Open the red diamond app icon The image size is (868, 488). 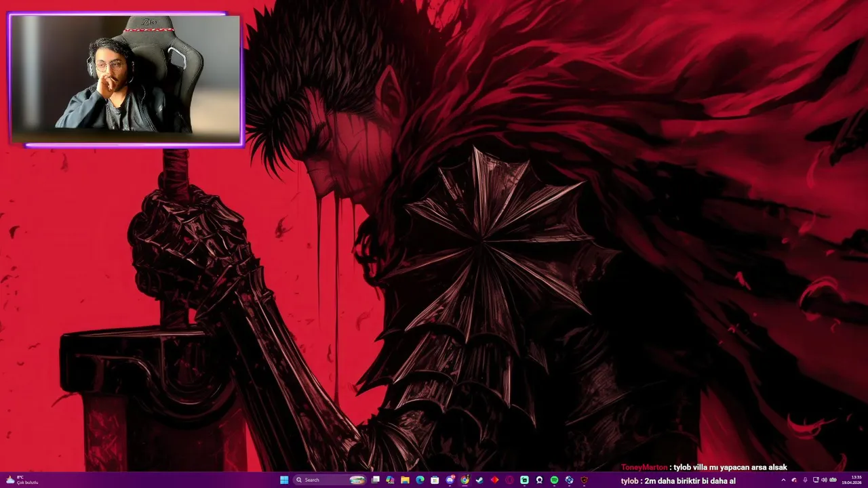click(494, 480)
